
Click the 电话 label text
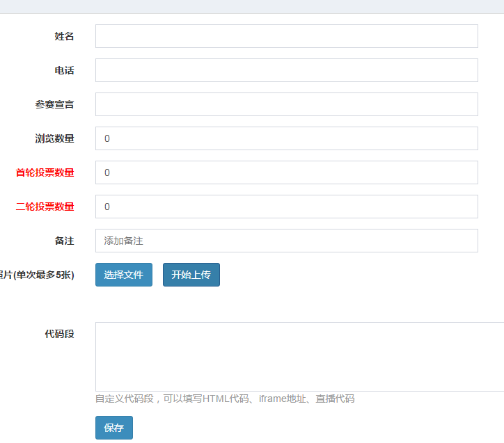point(64,70)
